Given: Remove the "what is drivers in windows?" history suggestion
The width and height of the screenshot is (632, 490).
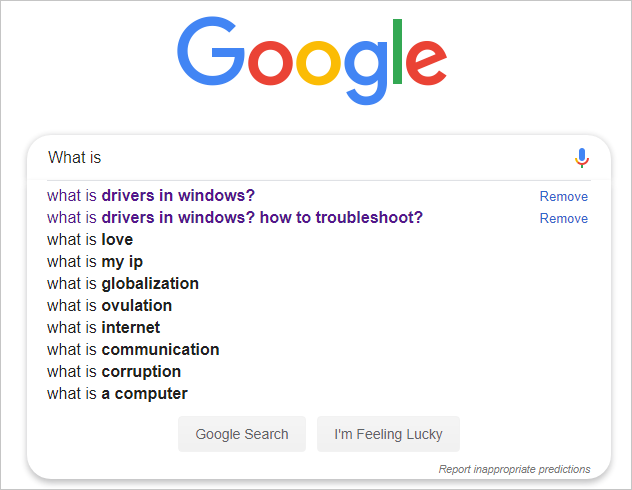Looking at the screenshot, I should tap(563, 197).
